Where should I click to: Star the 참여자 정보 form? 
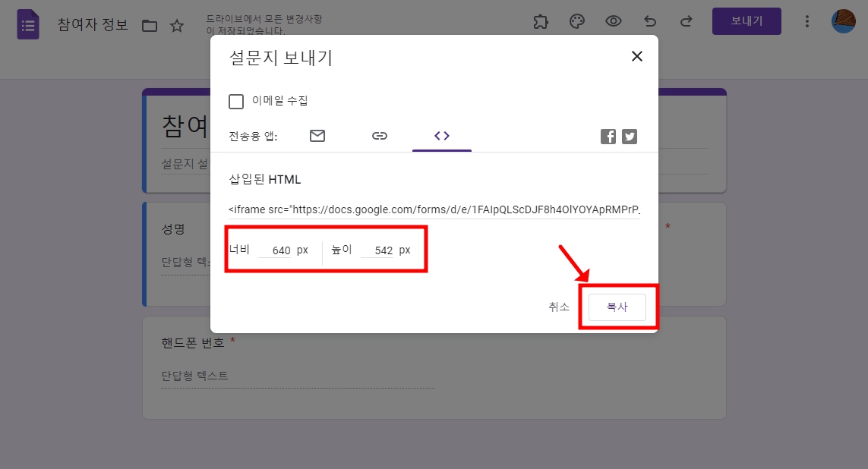coord(176,25)
